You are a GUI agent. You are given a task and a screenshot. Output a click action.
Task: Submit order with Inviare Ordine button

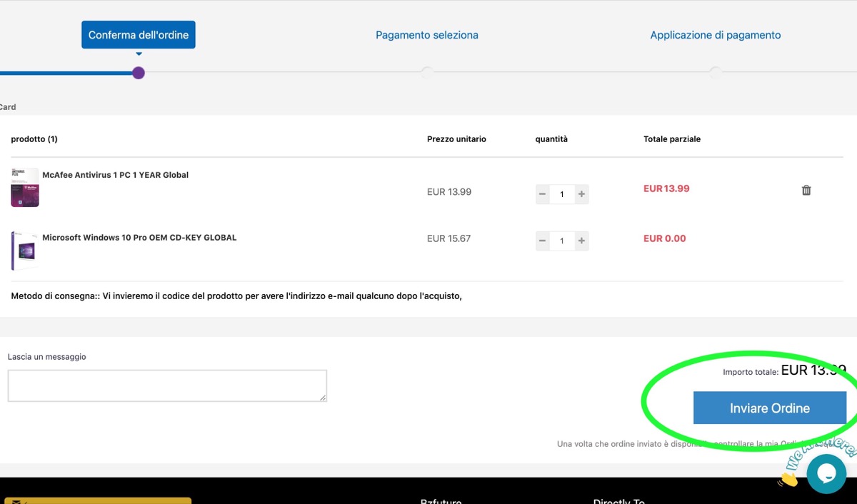770,408
